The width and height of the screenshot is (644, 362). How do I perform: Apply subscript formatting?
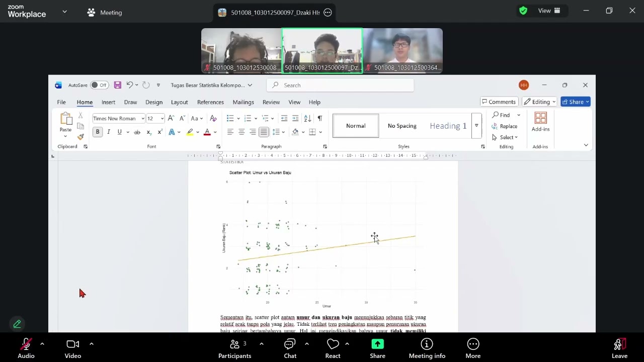point(149,132)
